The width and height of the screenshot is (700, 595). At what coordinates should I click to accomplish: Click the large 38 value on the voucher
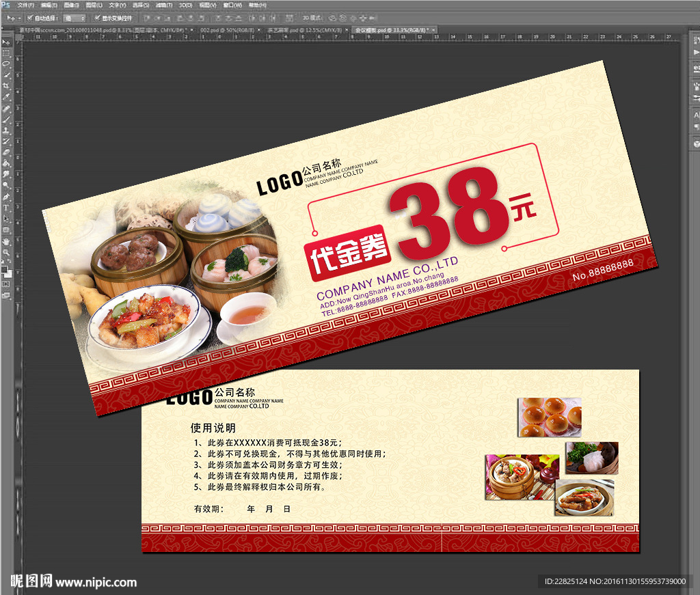[x=449, y=214]
